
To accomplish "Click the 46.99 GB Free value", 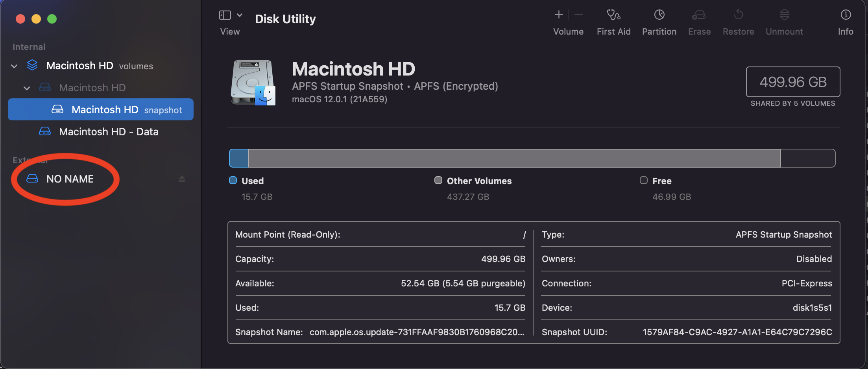I will (672, 197).
